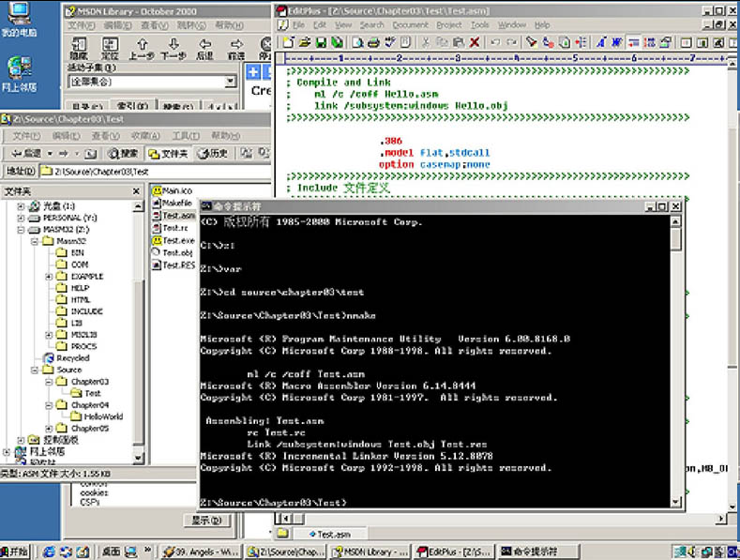Click Display button in MSDN Library
Screen dimensions: 740x560
(x=206, y=521)
